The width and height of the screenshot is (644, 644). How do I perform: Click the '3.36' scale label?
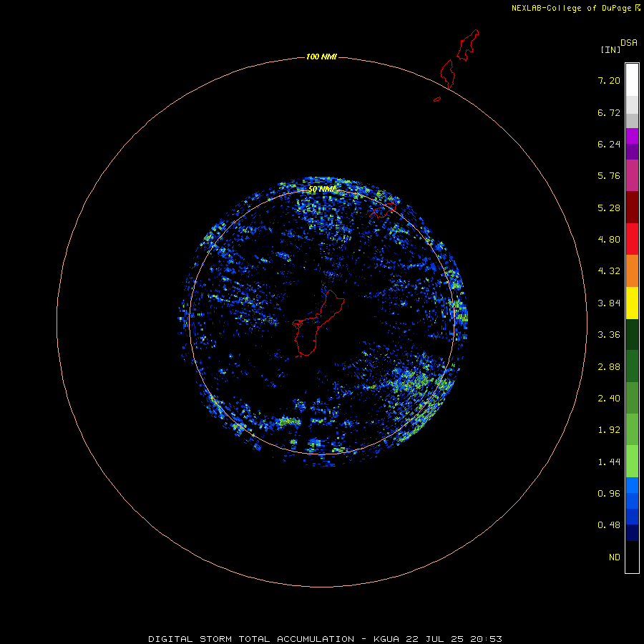coord(609,335)
